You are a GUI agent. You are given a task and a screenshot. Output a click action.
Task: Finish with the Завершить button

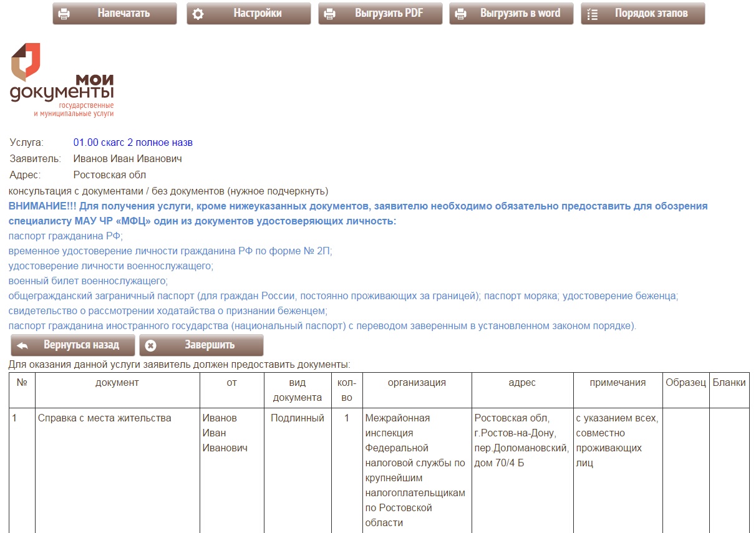click(209, 345)
